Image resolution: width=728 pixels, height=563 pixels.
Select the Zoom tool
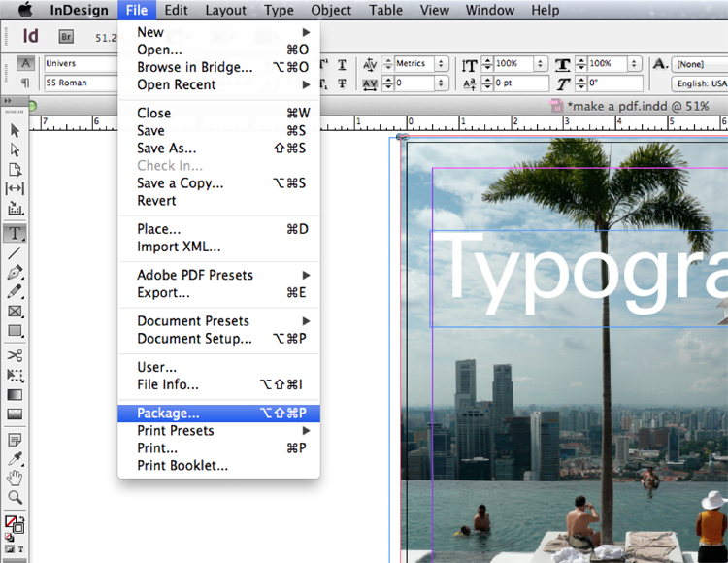coord(15,497)
